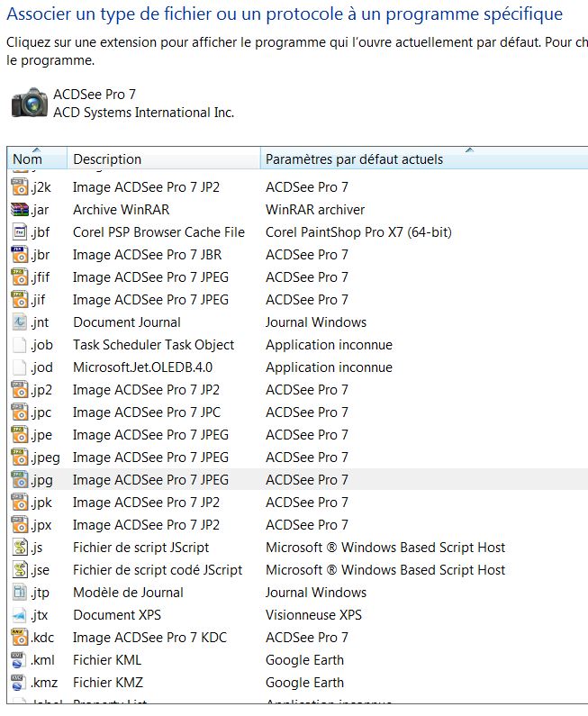Select 'Modèle de Journal' description
The image size is (588, 716).
128,593
